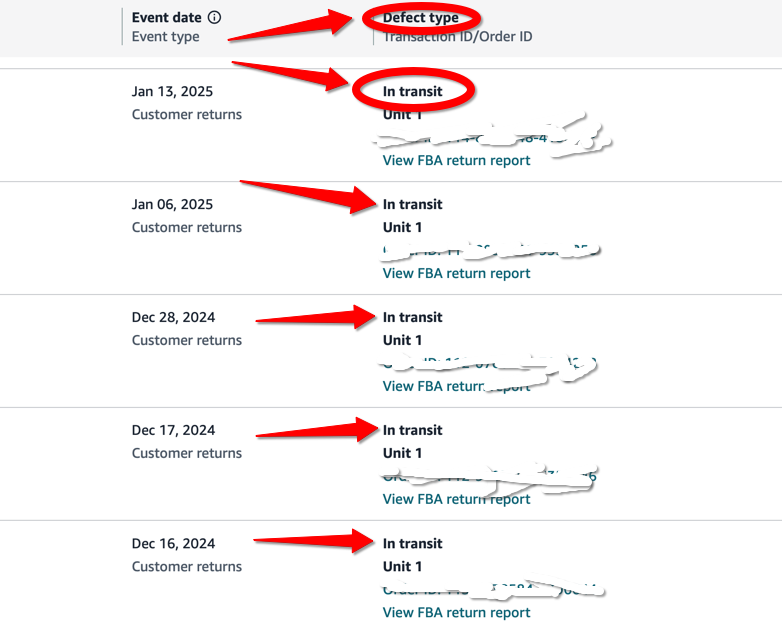Image resolution: width=782 pixels, height=627 pixels.
Task: Click the Event date column header
Action: 167,17
